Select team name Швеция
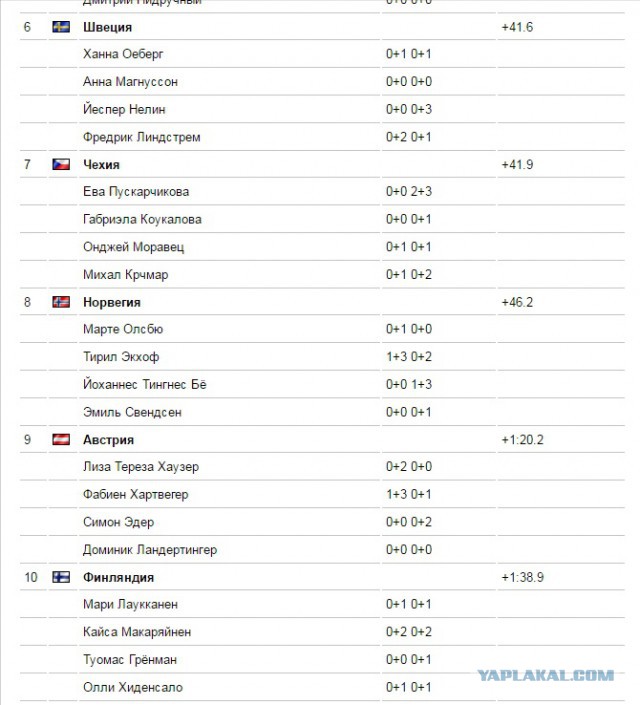 click(107, 27)
